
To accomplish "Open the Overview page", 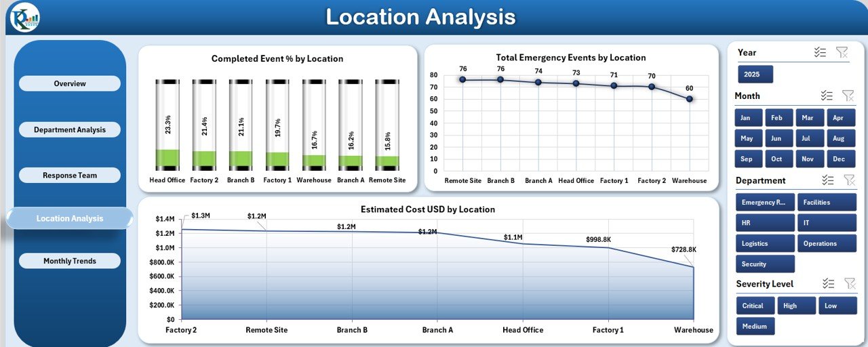I will (x=70, y=83).
